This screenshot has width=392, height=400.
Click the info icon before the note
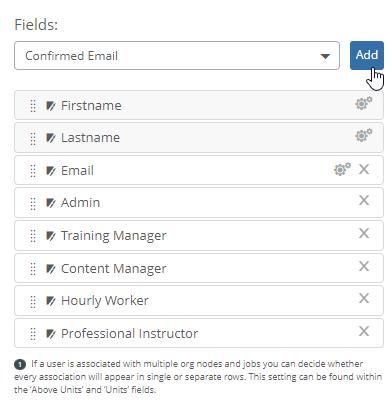pos(20,364)
